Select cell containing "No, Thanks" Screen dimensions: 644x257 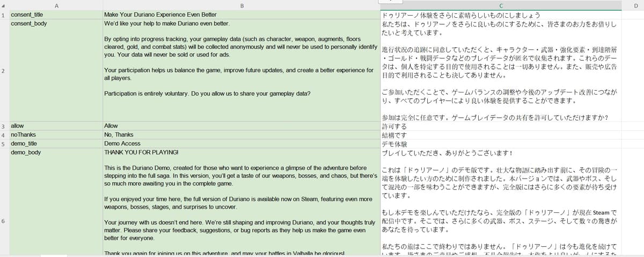(x=241, y=135)
